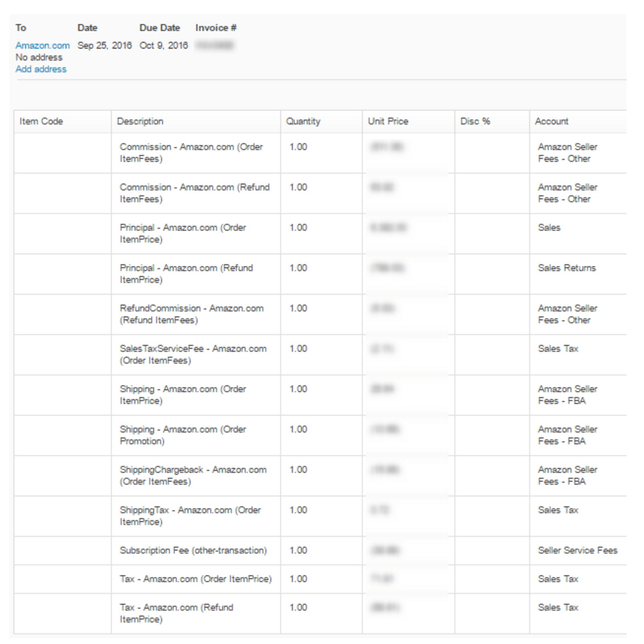This screenshot has height=644, width=644.
Task: Click quantity 1.00 in Commission Order ItemFees row
Action: (x=298, y=147)
